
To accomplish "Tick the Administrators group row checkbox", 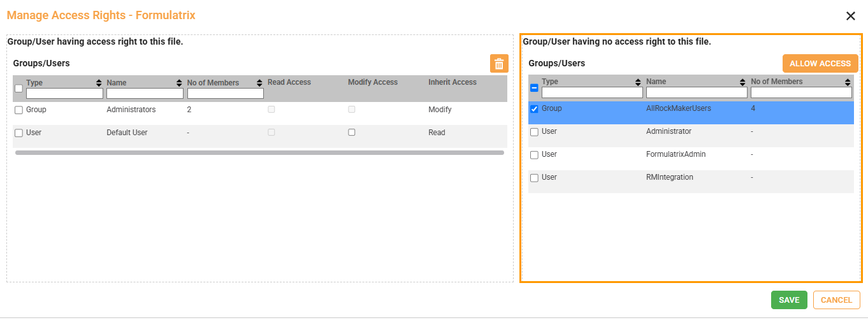I will pyautogui.click(x=18, y=110).
